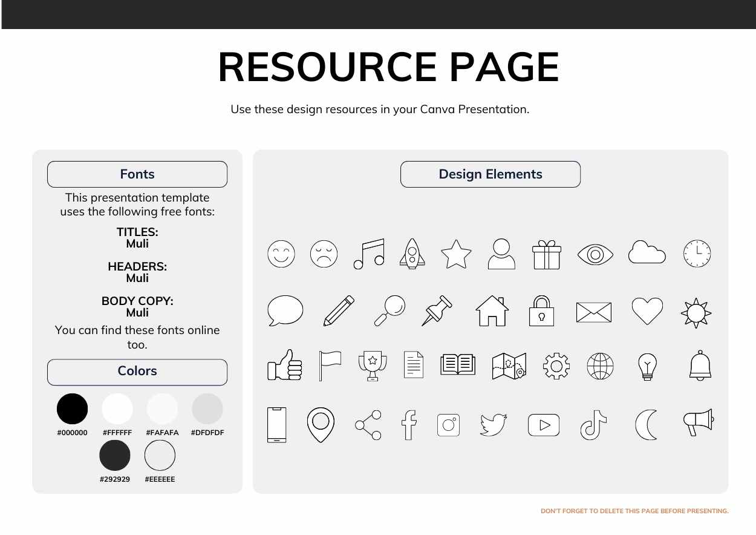This screenshot has width=756, height=535.
Task: Click 'This presentation template uses' paragraph
Action: [137, 205]
